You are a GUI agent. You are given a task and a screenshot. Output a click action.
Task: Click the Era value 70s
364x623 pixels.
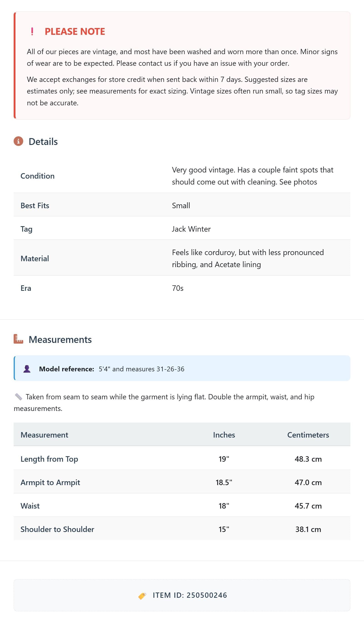tap(178, 288)
